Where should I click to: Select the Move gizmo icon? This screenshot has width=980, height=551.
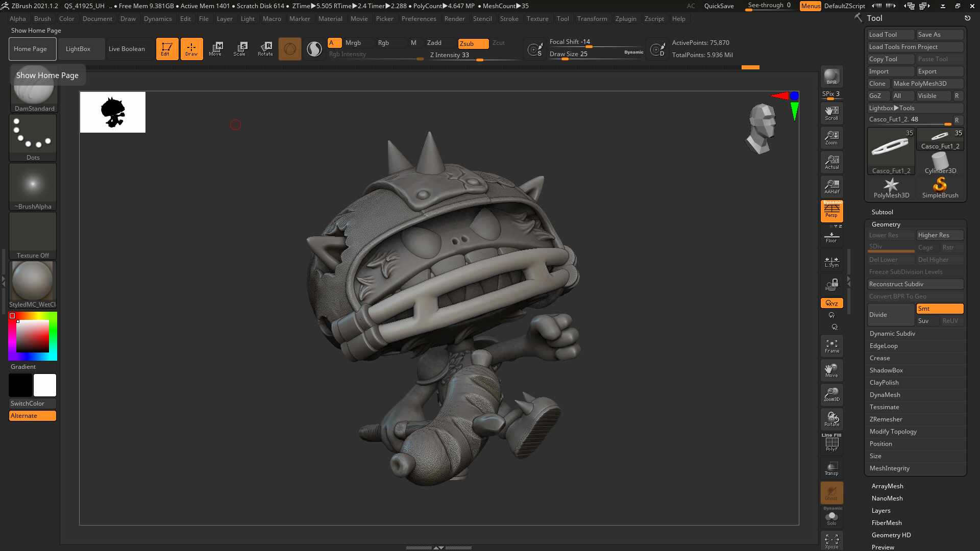[x=215, y=49]
